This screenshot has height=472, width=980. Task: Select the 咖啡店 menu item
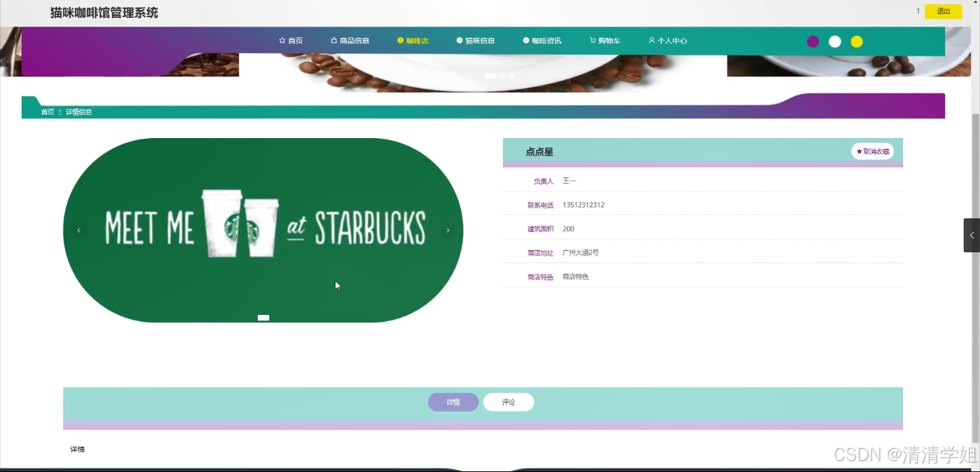412,41
